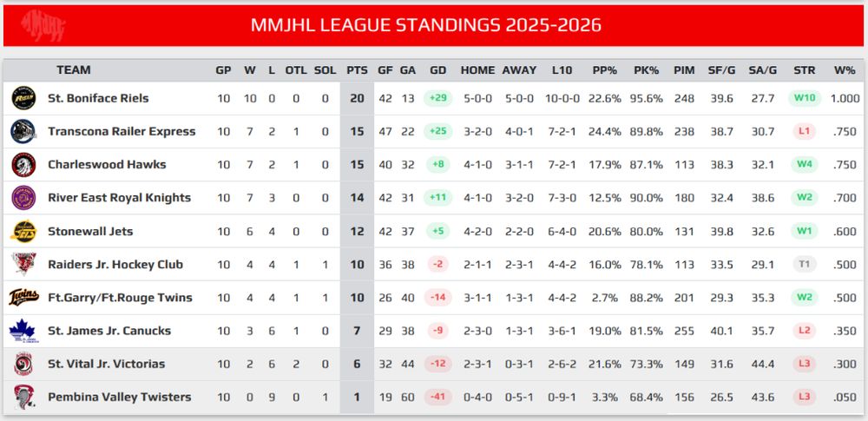Image resolution: width=868 pixels, height=421 pixels.
Task: Click the Charleswood Hawks team logo
Action: click(23, 165)
